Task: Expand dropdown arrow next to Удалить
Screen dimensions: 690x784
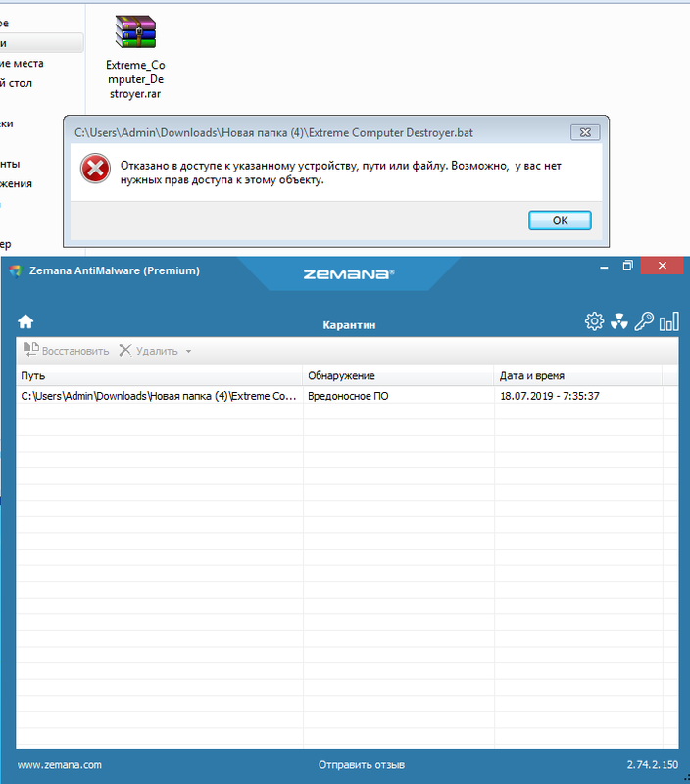Action: click(188, 352)
